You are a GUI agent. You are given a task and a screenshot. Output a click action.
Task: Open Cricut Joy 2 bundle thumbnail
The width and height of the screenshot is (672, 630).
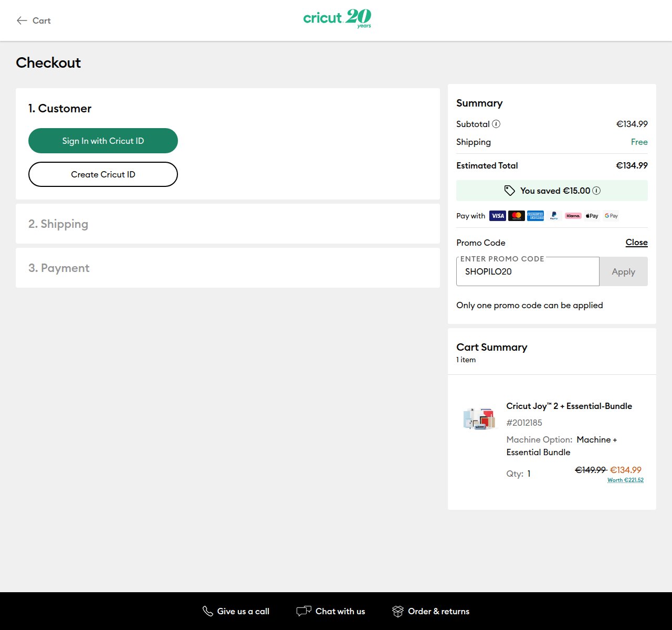point(479,418)
